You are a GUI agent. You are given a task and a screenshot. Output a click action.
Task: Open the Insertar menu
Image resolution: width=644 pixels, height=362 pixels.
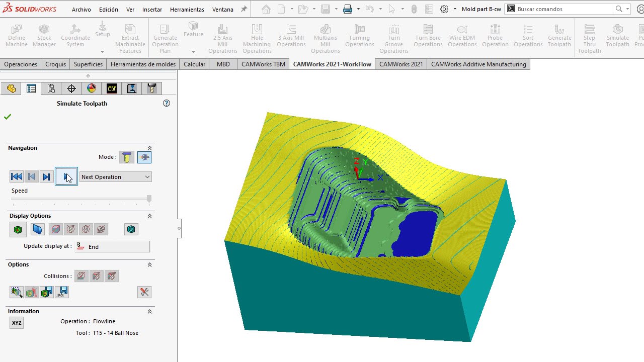[152, 9]
